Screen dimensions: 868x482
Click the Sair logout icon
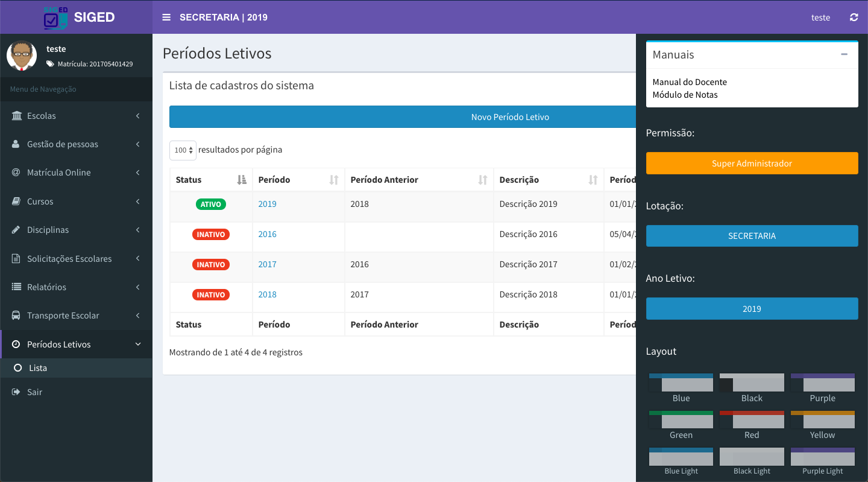point(16,392)
